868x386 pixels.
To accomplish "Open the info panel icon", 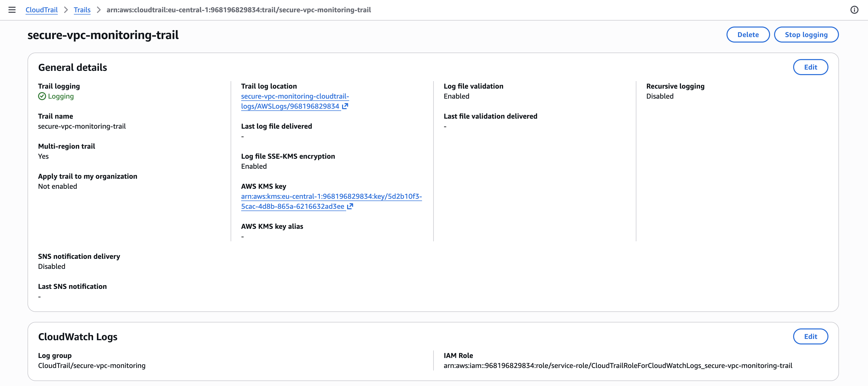I will tap(854, 10).
